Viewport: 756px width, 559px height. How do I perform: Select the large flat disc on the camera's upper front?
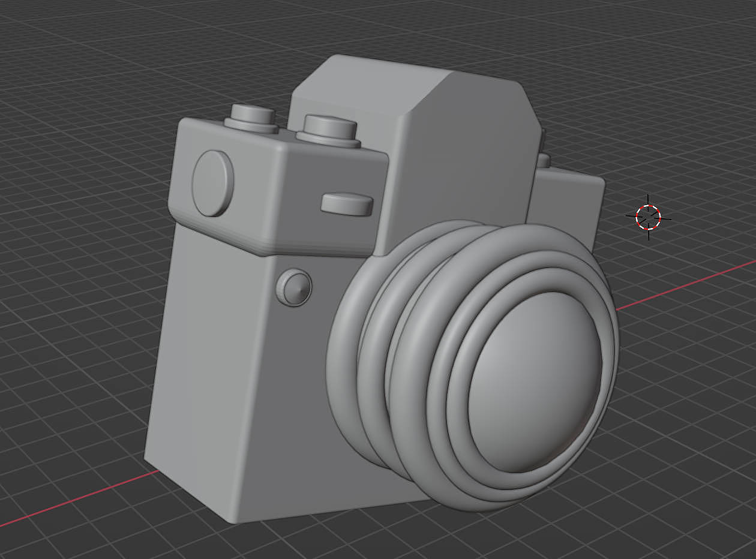[212, 183]
